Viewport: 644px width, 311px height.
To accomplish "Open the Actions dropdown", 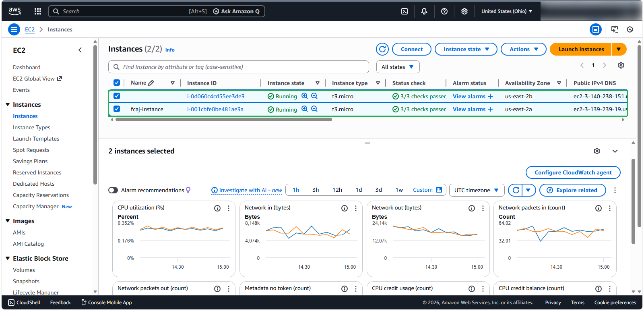I will click(x=524, y=49).
